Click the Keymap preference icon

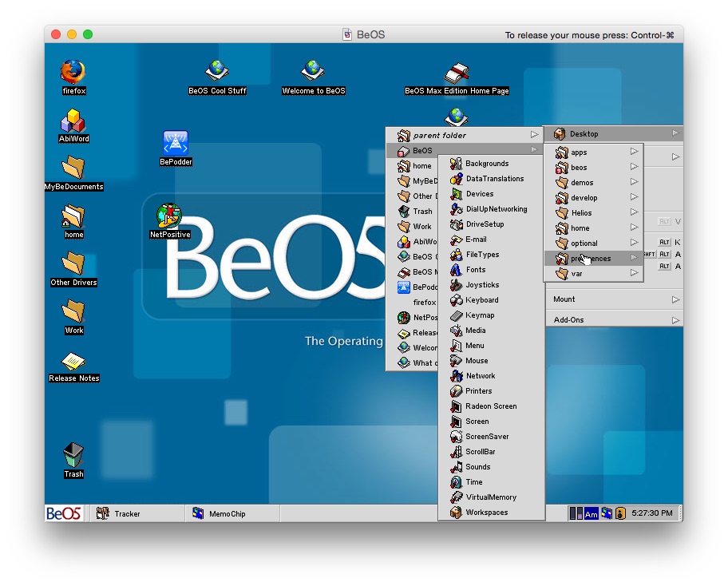[x=457, y=315]
